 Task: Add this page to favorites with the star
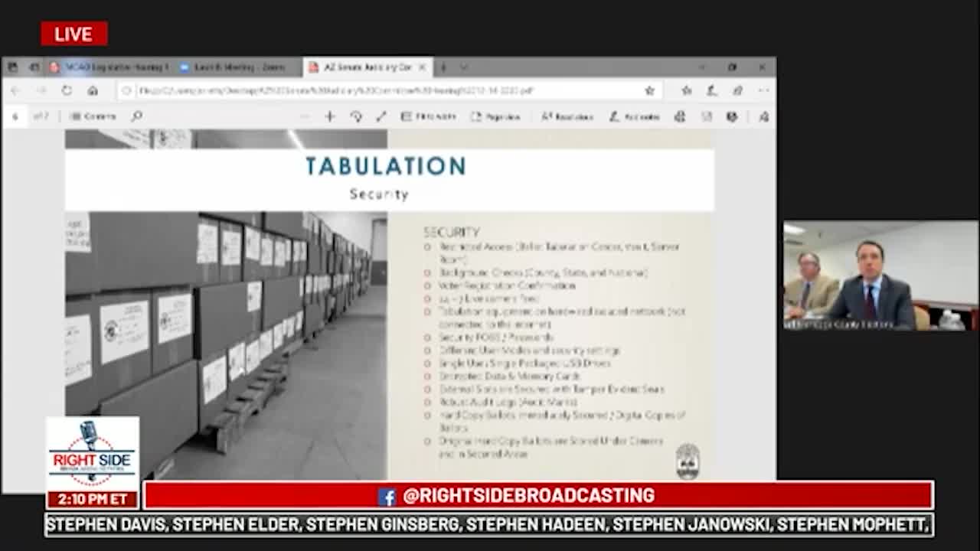click(x=650, y=90)
